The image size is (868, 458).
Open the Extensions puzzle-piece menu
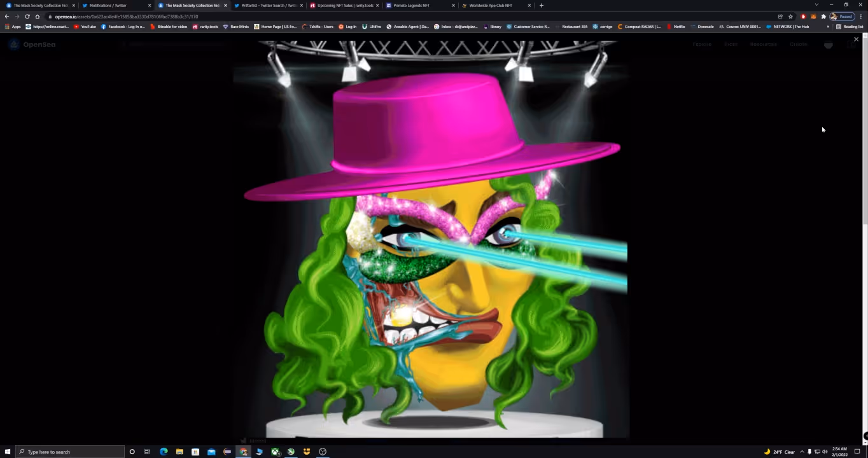coord(823,17)
